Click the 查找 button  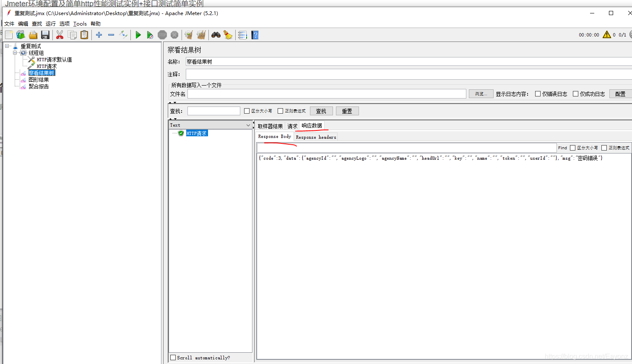pos(321,111)
